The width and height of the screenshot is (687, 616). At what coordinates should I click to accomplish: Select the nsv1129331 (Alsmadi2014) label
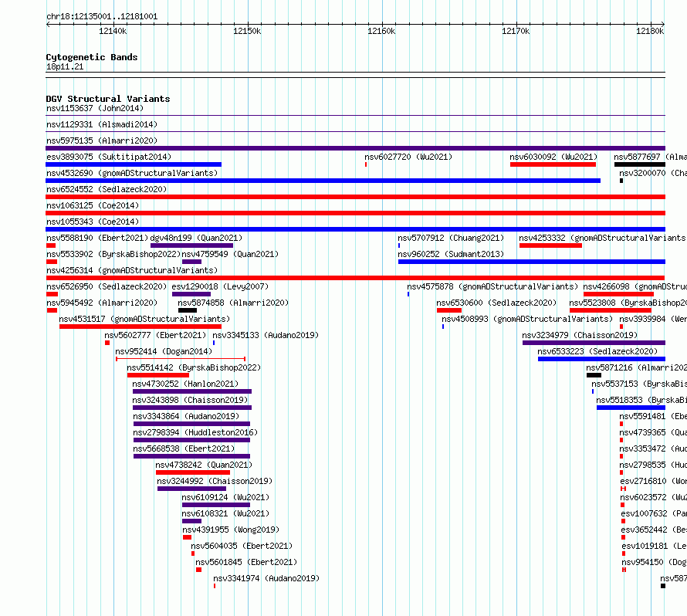(x=102, y=124)
